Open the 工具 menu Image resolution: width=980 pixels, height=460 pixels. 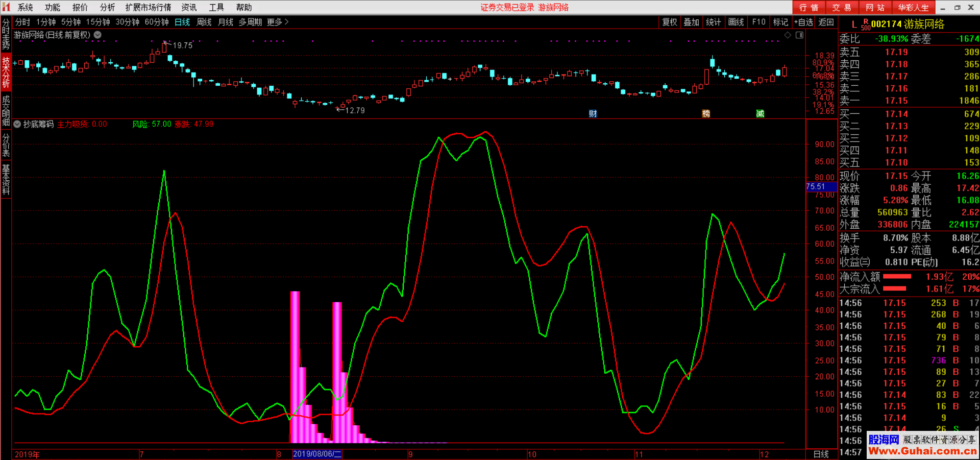pos(216,7)
